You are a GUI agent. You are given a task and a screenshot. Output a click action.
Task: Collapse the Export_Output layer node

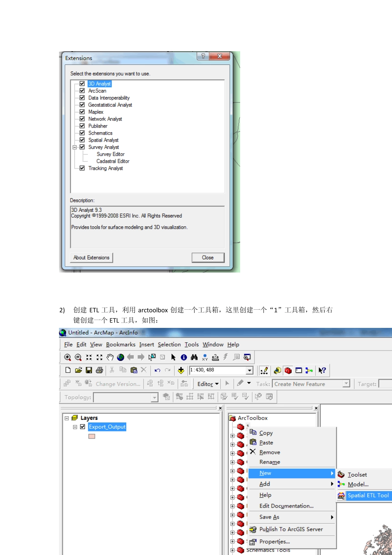coord(75,427)
